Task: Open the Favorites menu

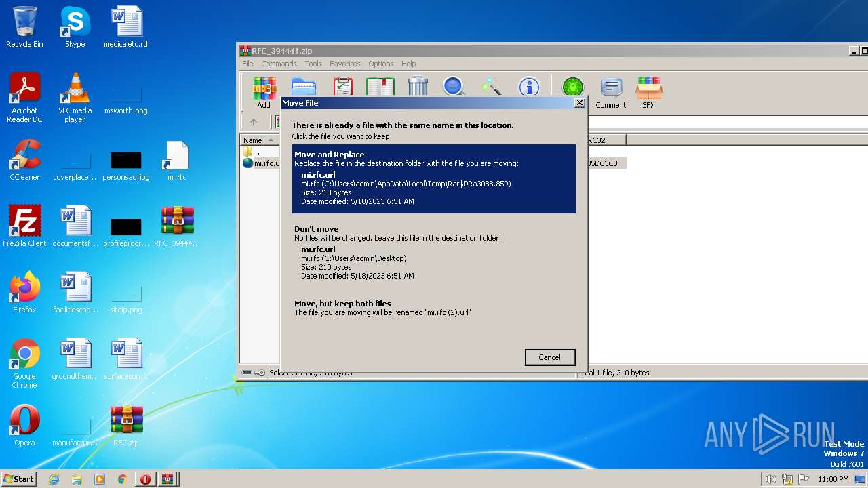Action: click(345, 64)
